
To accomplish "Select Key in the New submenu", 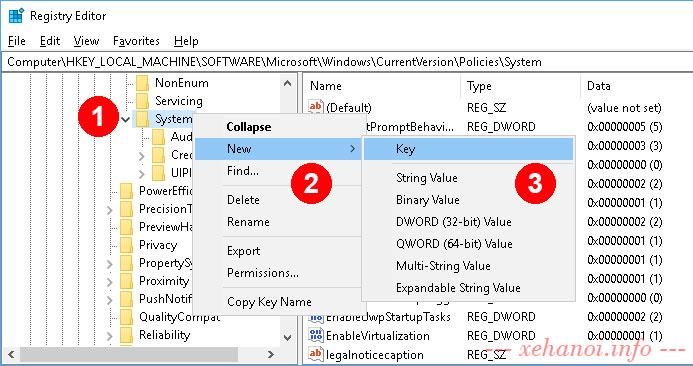I will [x=468, y=149].
